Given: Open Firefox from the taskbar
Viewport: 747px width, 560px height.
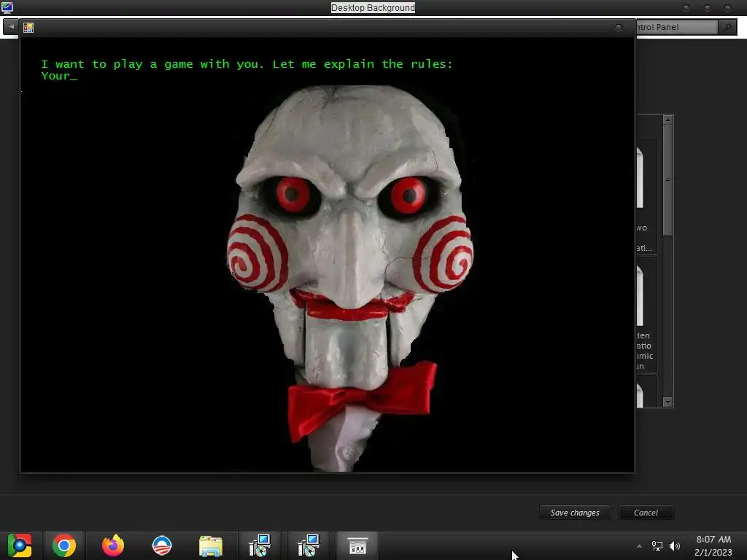Looking at the screenshot, I should tap(113, 545).
